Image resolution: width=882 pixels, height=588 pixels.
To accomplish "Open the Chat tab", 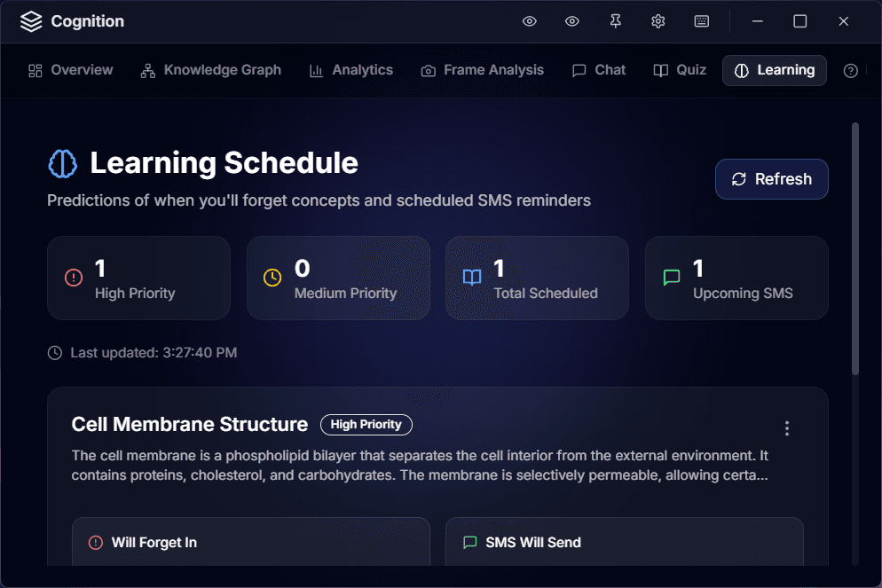I will (599, 70).
